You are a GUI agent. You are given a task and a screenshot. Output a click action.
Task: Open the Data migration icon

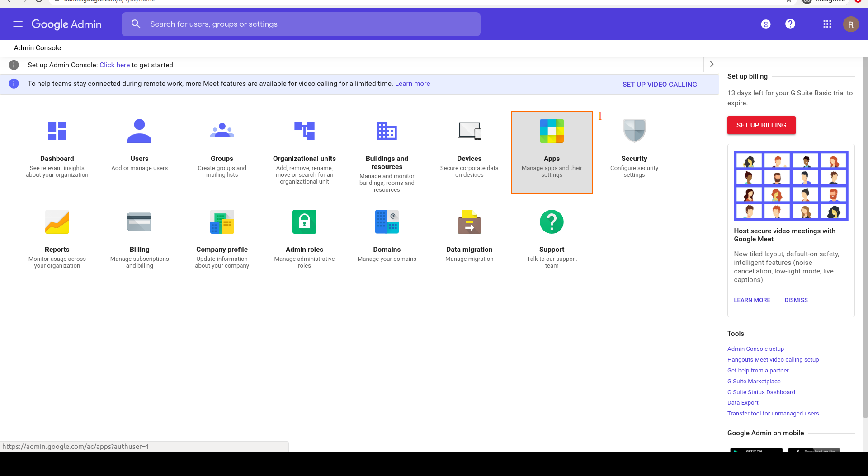[x=469, y=222]
